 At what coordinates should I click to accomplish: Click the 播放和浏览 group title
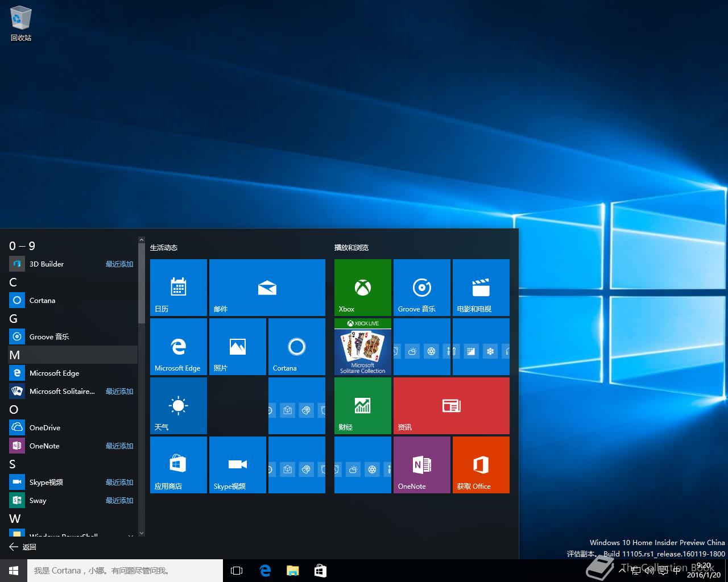[x=351, y=248]
